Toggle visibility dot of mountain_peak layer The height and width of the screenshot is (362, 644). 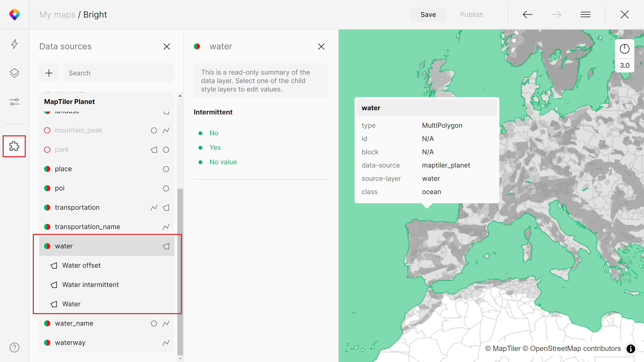pyautogui.click(x=47, y=130)
